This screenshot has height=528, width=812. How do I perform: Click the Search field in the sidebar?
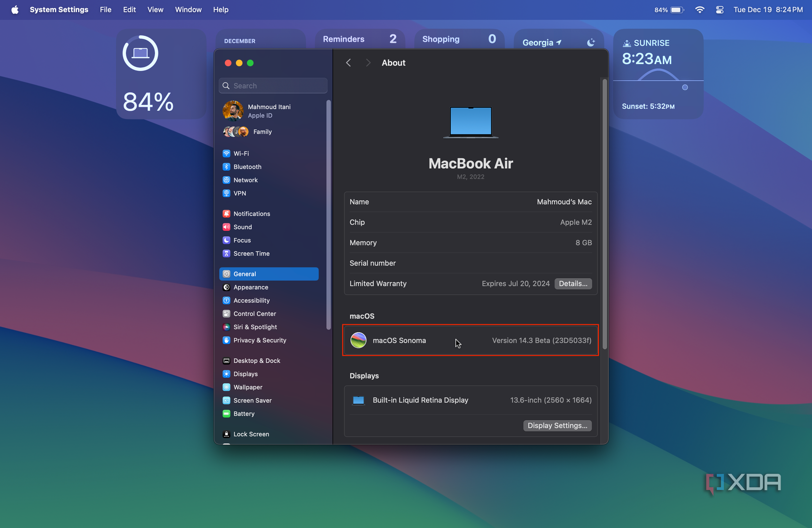click(273, 86)
